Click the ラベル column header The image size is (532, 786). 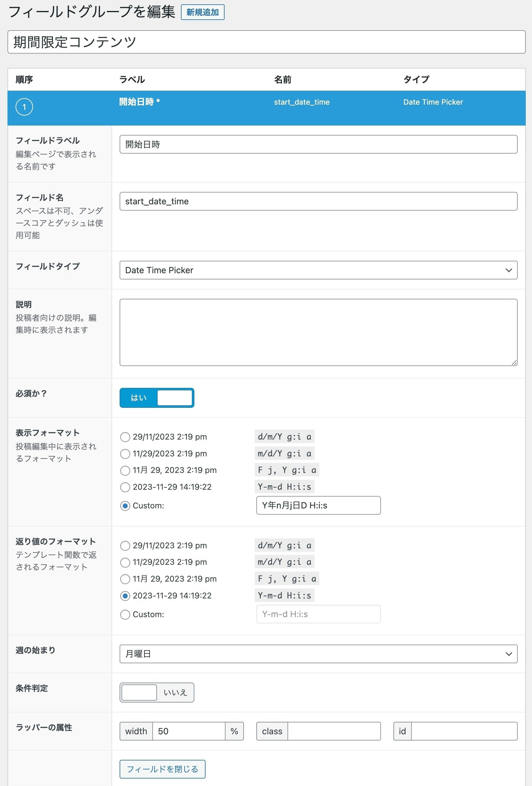point(132,79)
